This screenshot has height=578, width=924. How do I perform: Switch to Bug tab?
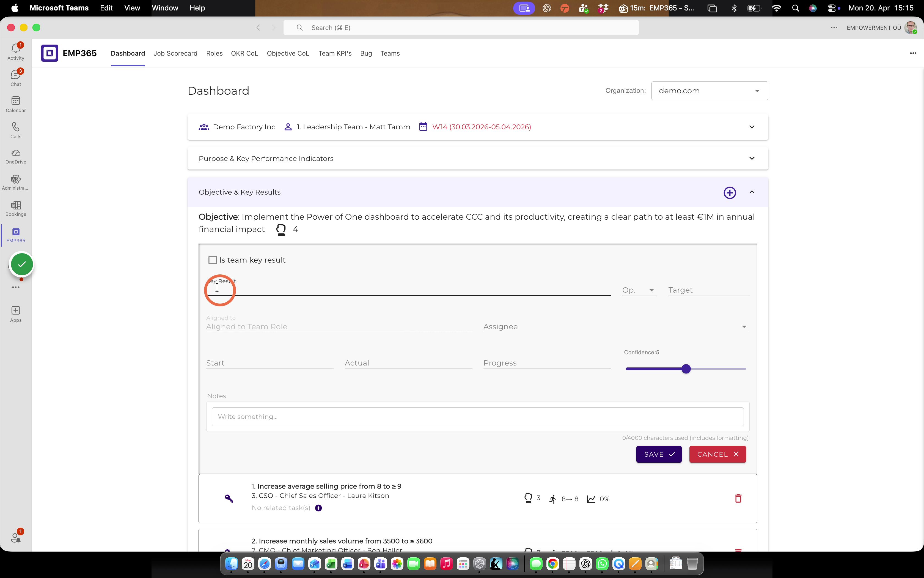366,53
